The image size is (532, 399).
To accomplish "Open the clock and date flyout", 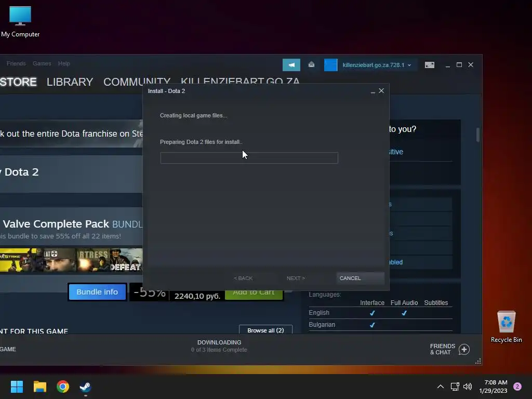I will click(493, 387).
